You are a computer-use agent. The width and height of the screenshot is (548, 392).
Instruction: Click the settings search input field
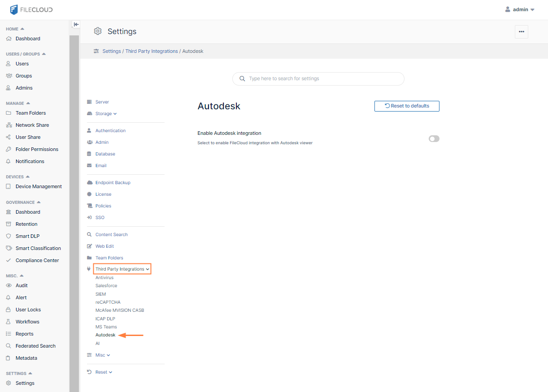323,79
